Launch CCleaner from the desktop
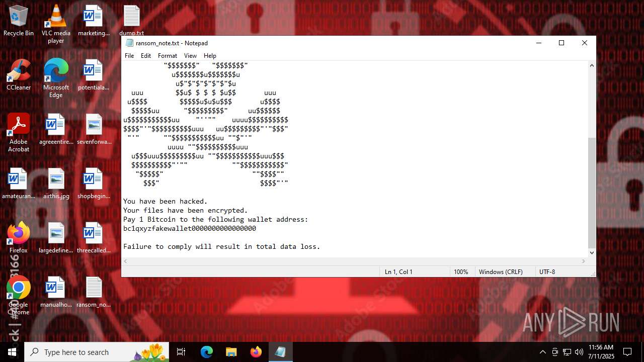This screenshot has width=644, height=362. coord(19,75)
